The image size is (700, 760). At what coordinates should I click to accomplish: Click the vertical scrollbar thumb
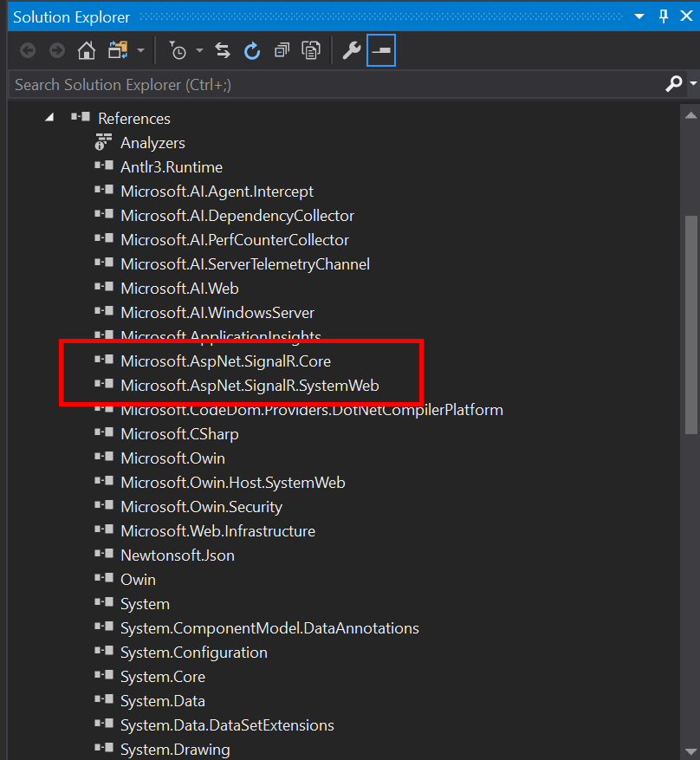691,325
